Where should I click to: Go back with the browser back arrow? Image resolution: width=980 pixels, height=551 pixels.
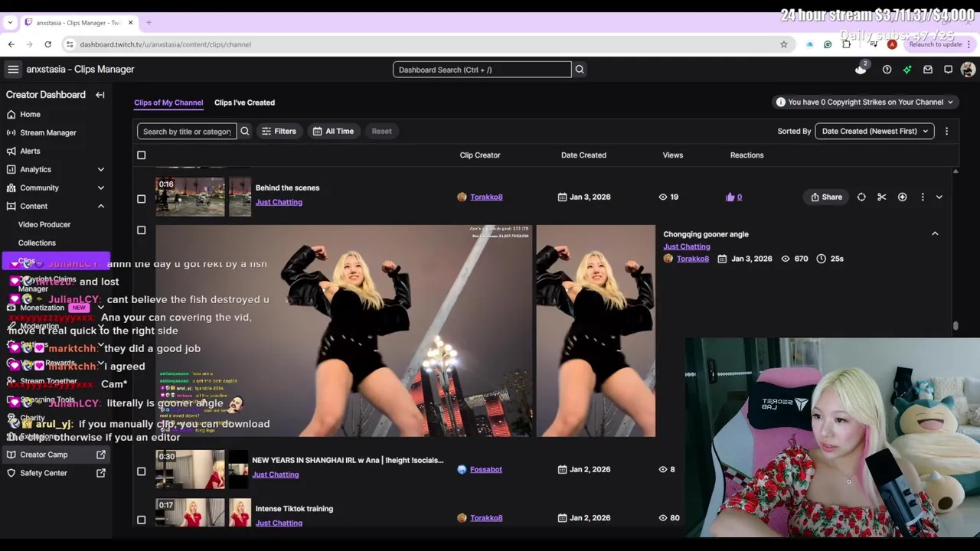pyautogui.click(x=11, y=44)
